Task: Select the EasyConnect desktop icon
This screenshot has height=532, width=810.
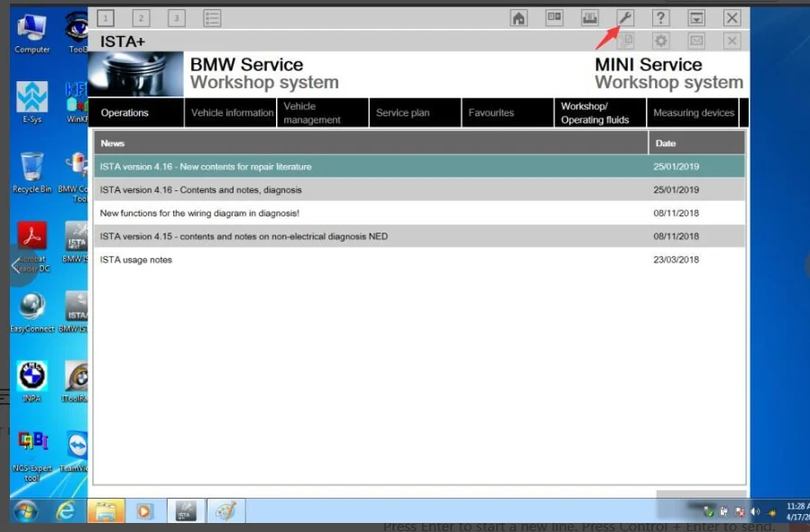Action: point(32,312)
